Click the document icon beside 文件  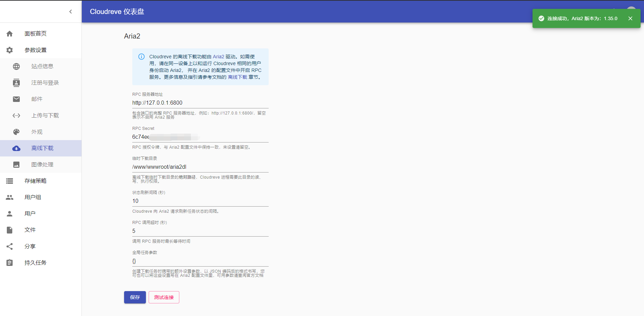tap(10, 230)
